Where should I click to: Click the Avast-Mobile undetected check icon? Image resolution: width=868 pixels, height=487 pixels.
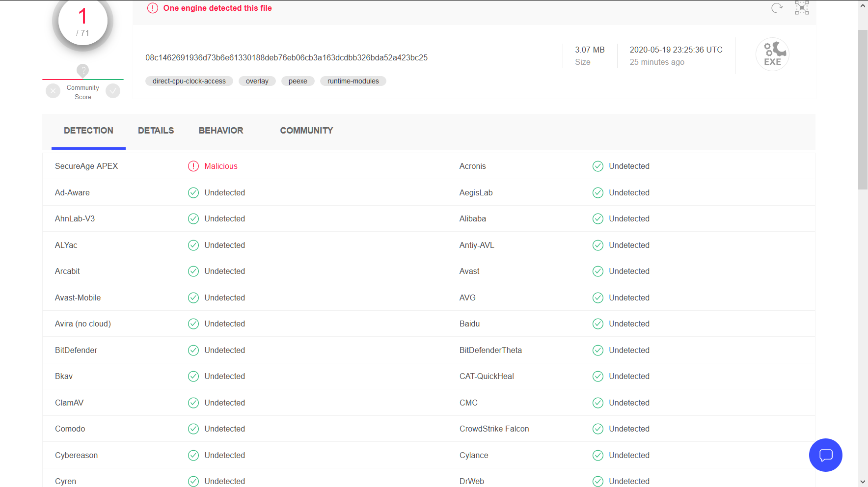193,298
